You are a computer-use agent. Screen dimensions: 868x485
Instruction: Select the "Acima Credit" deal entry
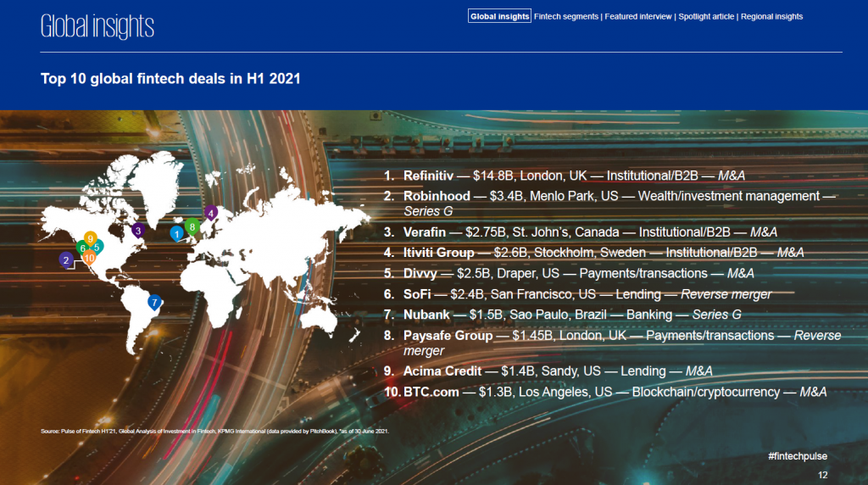coord(548,371)
